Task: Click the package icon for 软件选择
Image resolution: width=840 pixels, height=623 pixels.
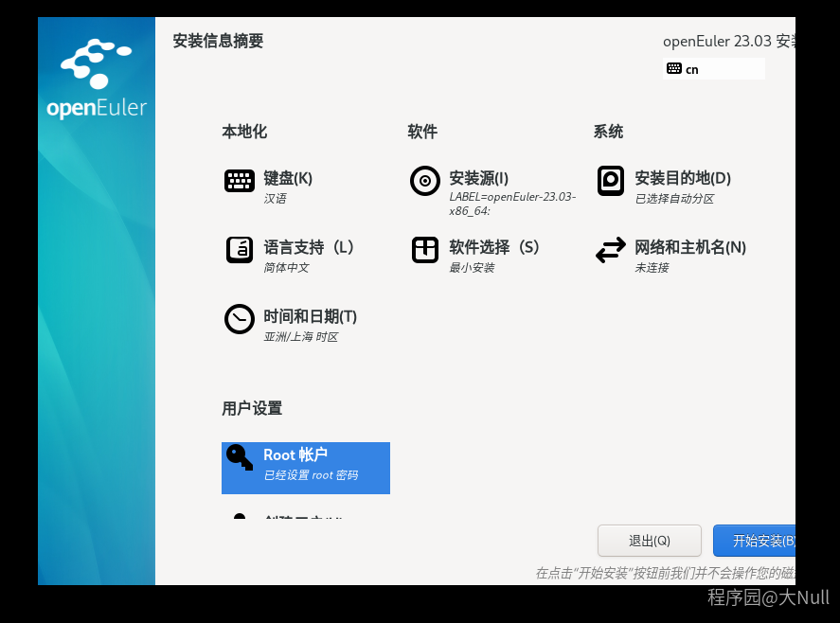Action: click(x=425, y=249)
